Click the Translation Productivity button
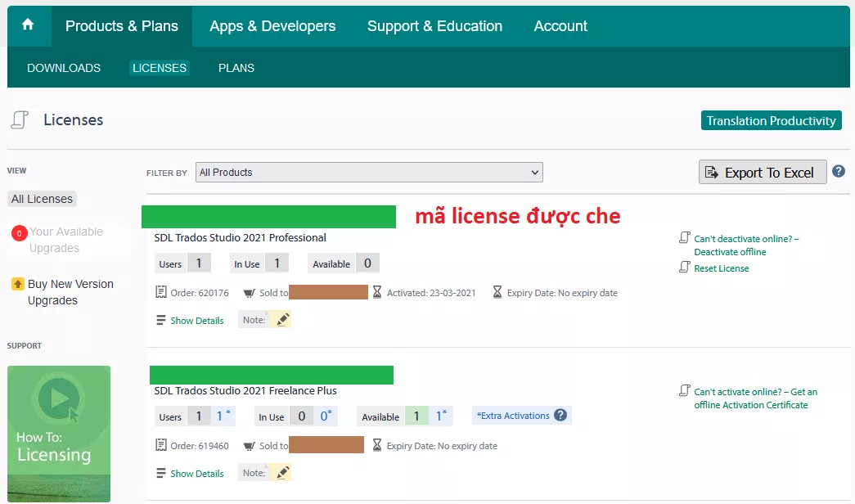The height and width of the screenshot is (504, 855). tap(771, 121)
